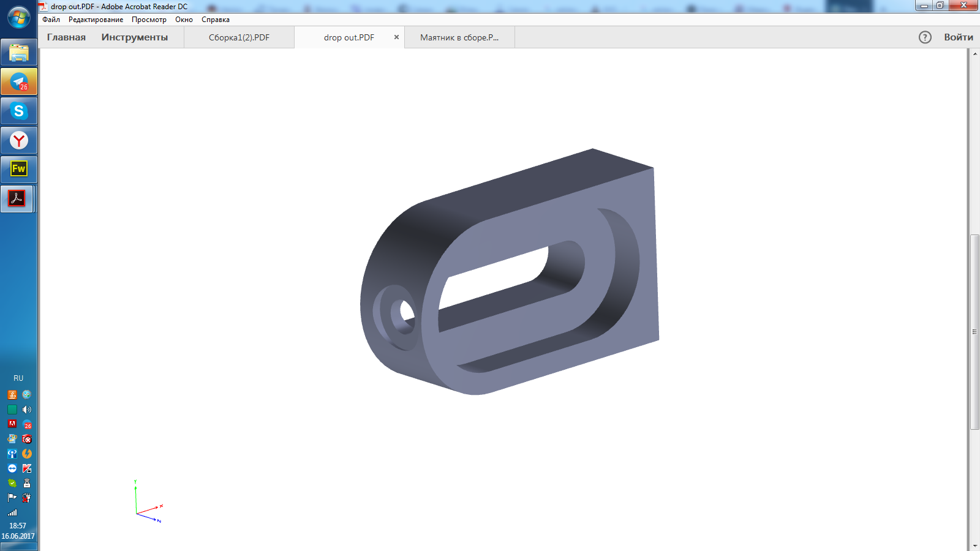Go to the Главная view
The width and height of the screenshot is (980, 551).
66,37
